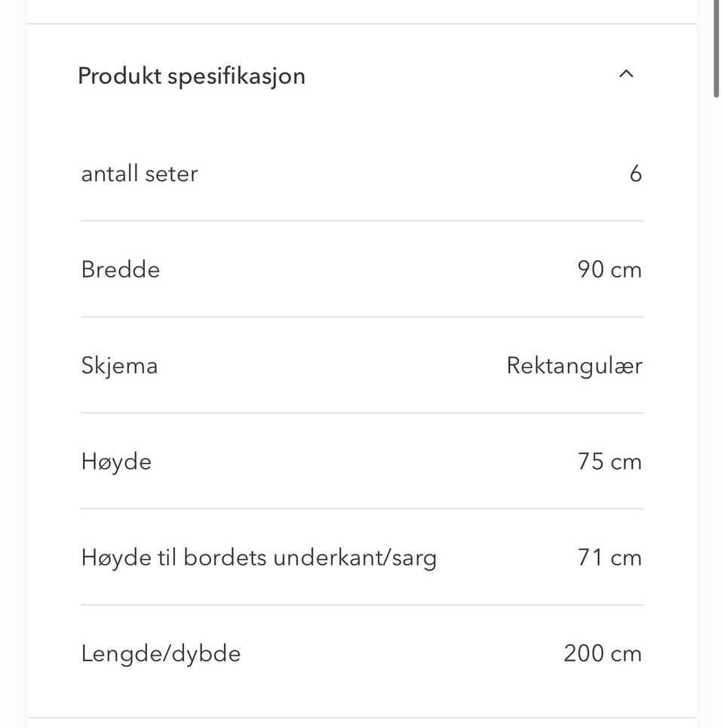Click the 90 cm width value
Screen dimensions: 724x728
tap(609, 270)
